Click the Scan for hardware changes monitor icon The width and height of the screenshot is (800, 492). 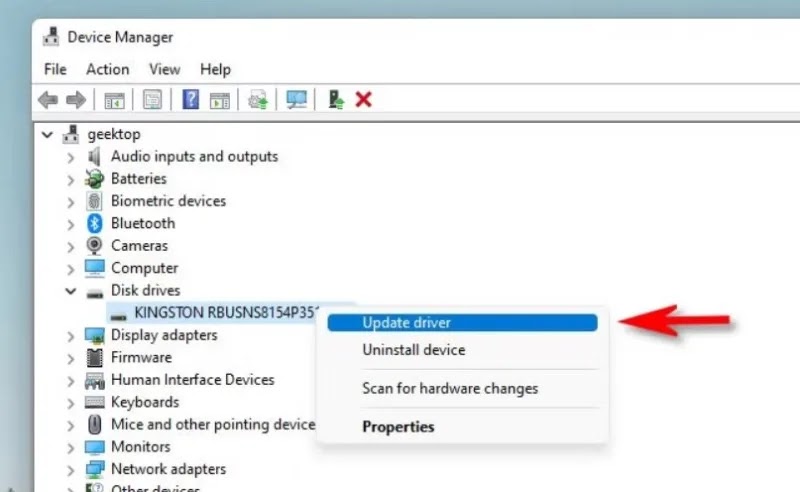pyautogui.click(x=296, y=100)
